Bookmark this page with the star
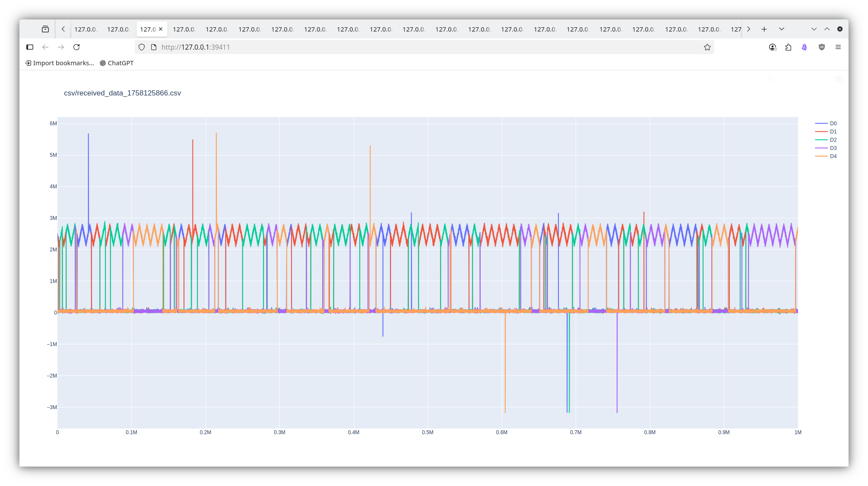 [x=707, y=47]
